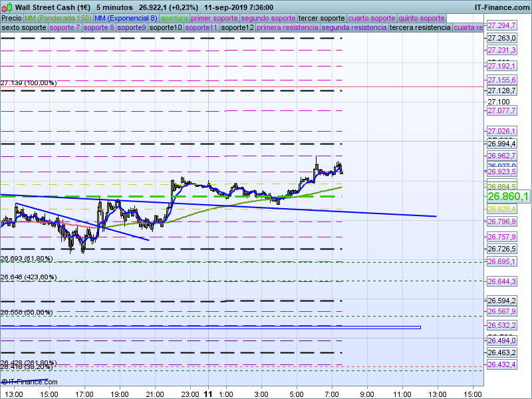Select the MM (Exponencial 8) legend label
The image size is (532, 399).
pos(126,19)
